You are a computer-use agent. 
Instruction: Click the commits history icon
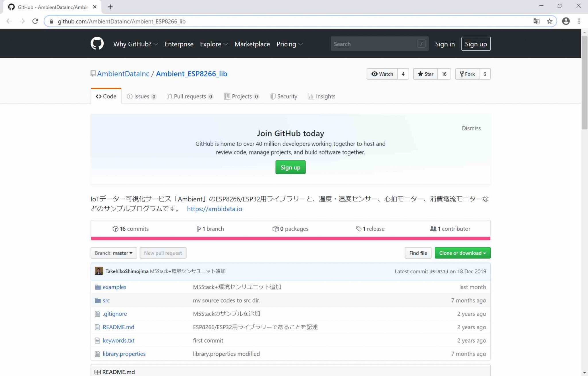pyautogui.click(x=115, y=229)
